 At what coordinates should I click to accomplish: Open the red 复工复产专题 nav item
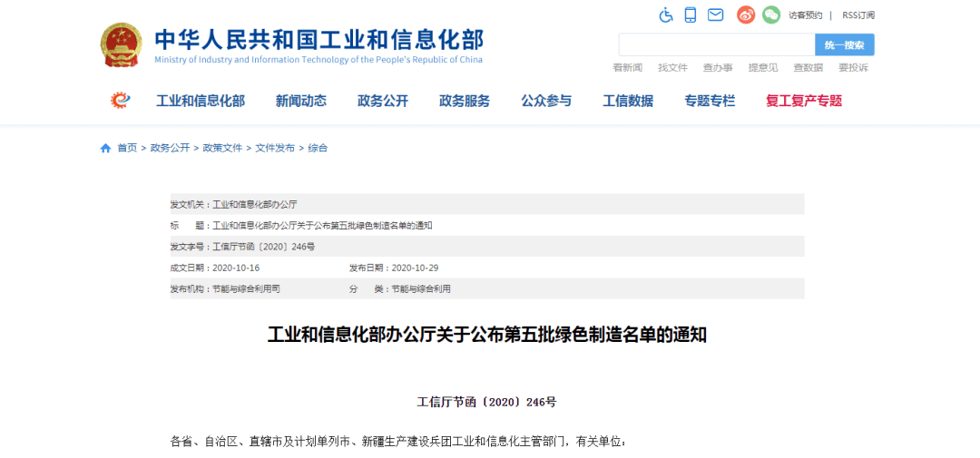804,101
